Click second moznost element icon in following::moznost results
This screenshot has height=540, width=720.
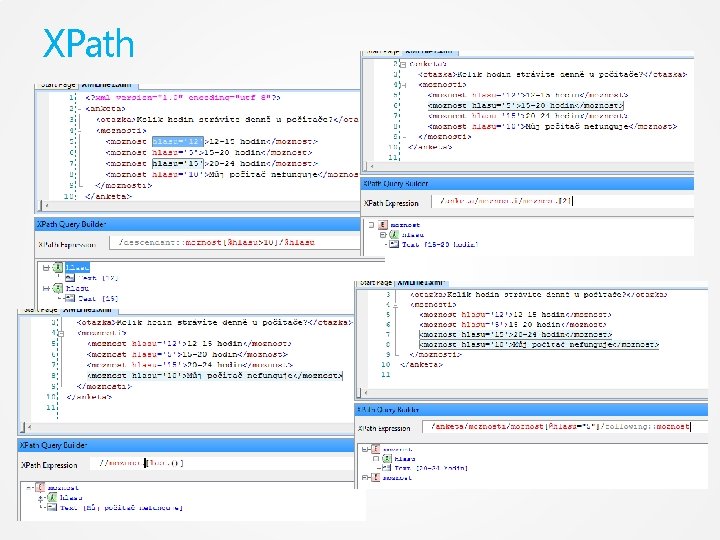pyautogui.click(x=376, y=478)
